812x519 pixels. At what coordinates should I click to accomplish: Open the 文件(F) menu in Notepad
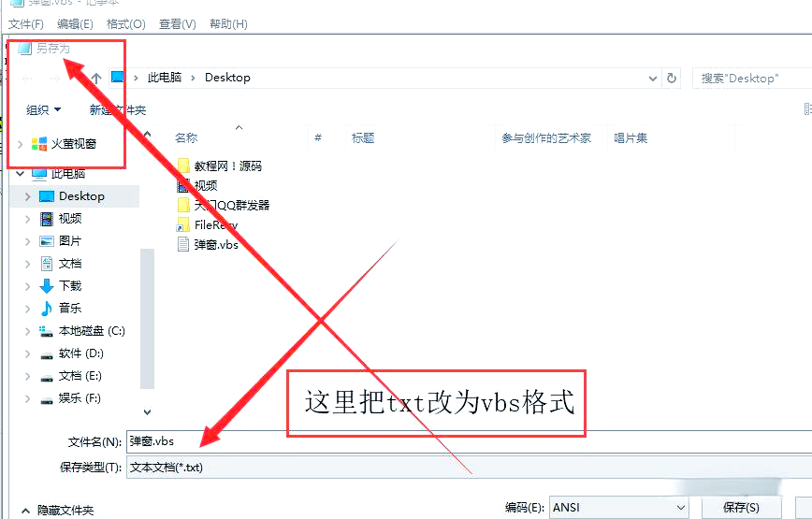coord(26,23)
